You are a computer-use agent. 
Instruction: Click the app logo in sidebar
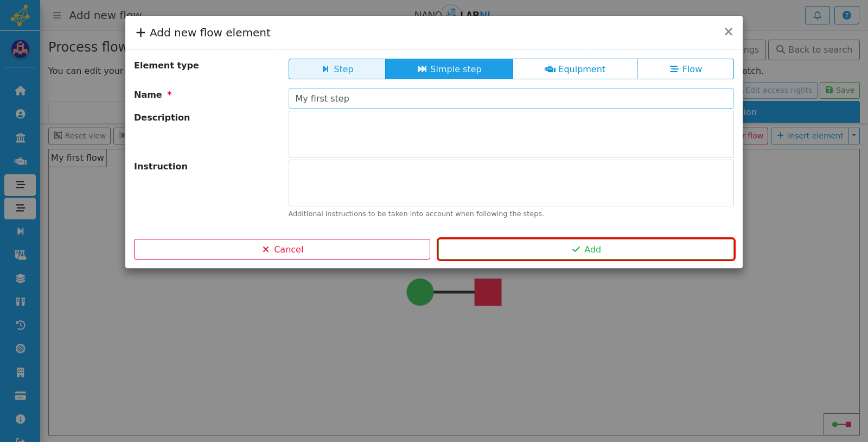point(20,15)
